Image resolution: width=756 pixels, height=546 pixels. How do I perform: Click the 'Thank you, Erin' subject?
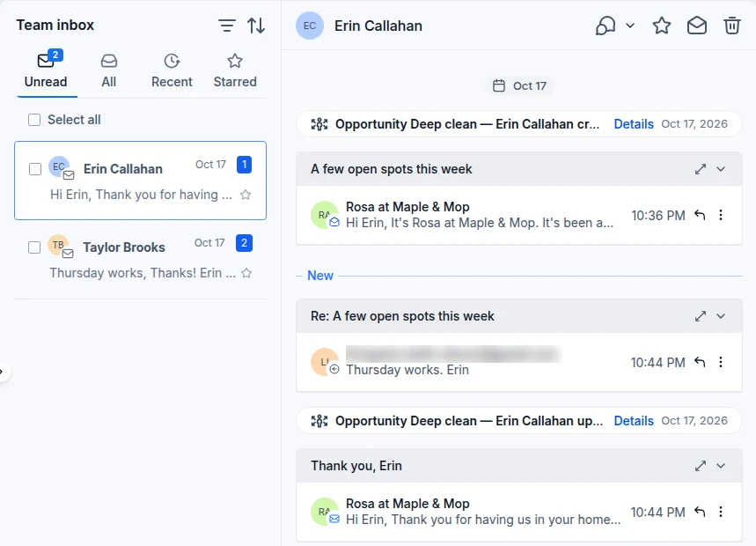356,466
